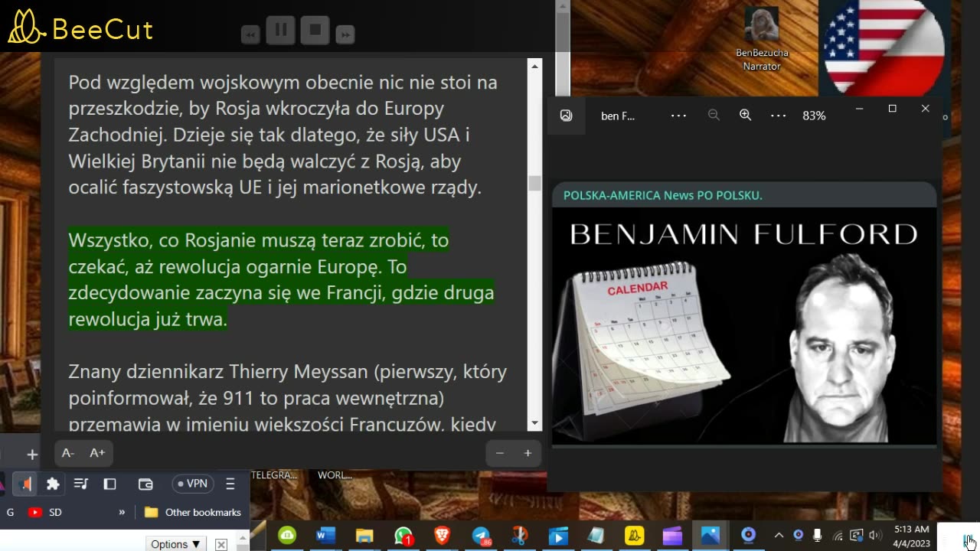Click the plus button below reader text

tap(528, 453)
